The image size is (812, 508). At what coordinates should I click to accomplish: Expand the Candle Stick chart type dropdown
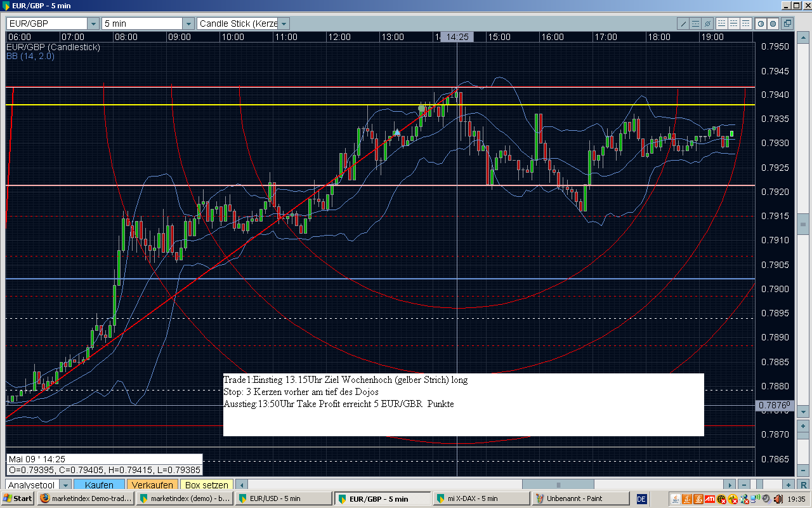coord(284,23)
